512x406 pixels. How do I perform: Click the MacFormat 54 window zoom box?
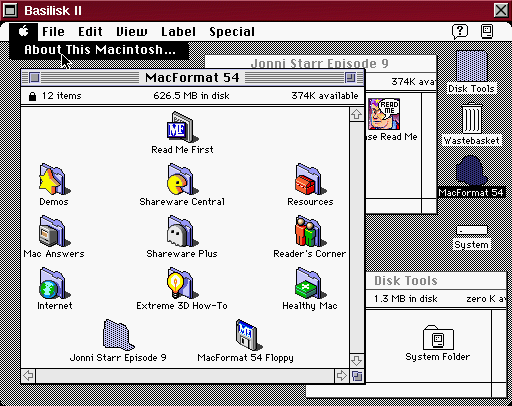click(x=350, y=78)
